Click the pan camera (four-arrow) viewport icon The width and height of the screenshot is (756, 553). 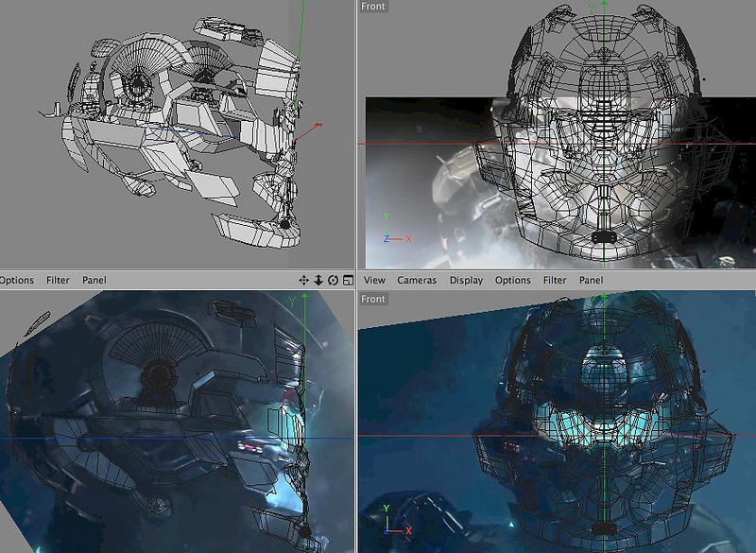pyautogui.click(x=303, y=280)
